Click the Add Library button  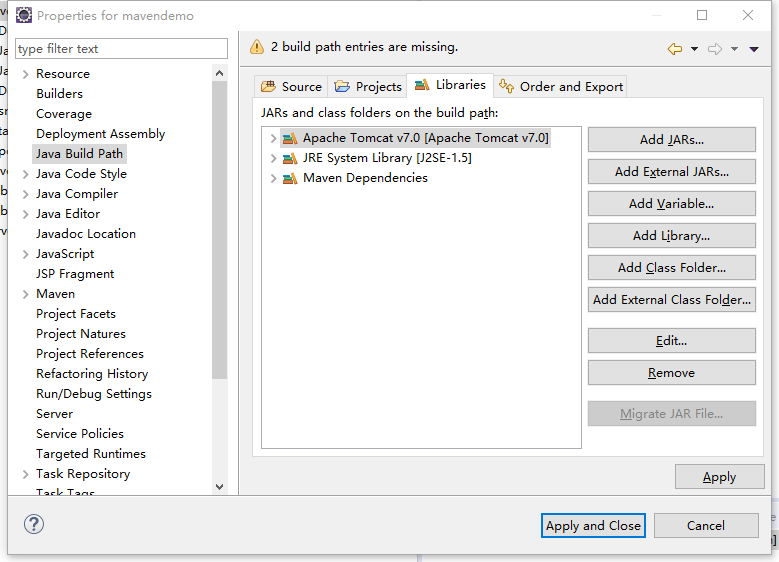pyautogui.click(x=672, y=236)
